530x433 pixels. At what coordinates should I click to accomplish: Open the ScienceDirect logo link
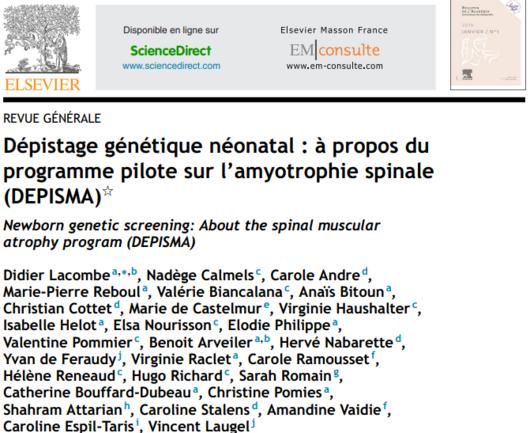[171, 51]
